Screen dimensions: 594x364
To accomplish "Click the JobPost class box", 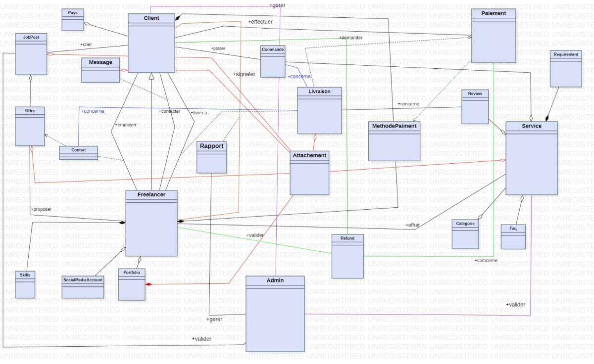I will point(31,54).
